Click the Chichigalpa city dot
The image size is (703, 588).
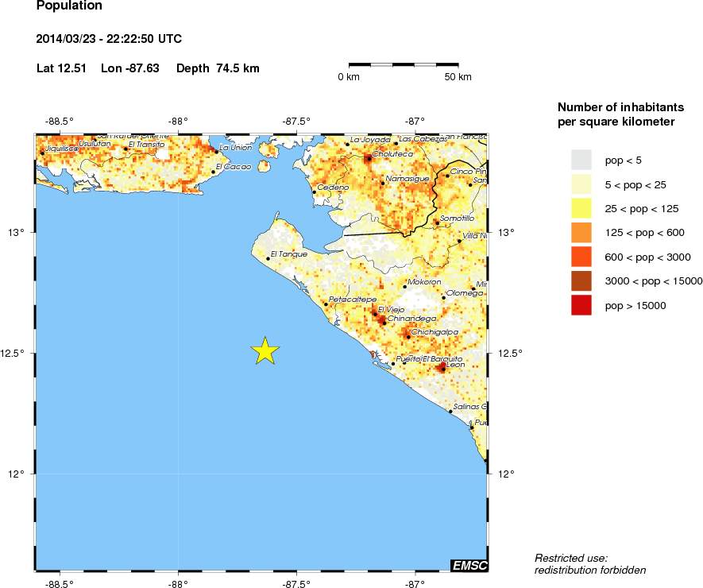(x=408, y=336)
